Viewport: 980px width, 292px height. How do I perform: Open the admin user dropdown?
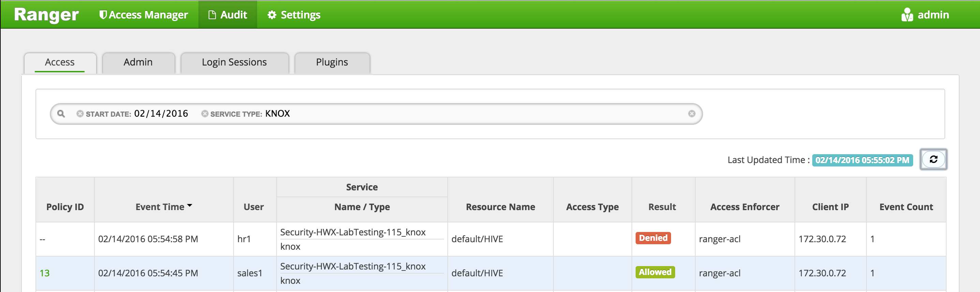coord(925,14)
